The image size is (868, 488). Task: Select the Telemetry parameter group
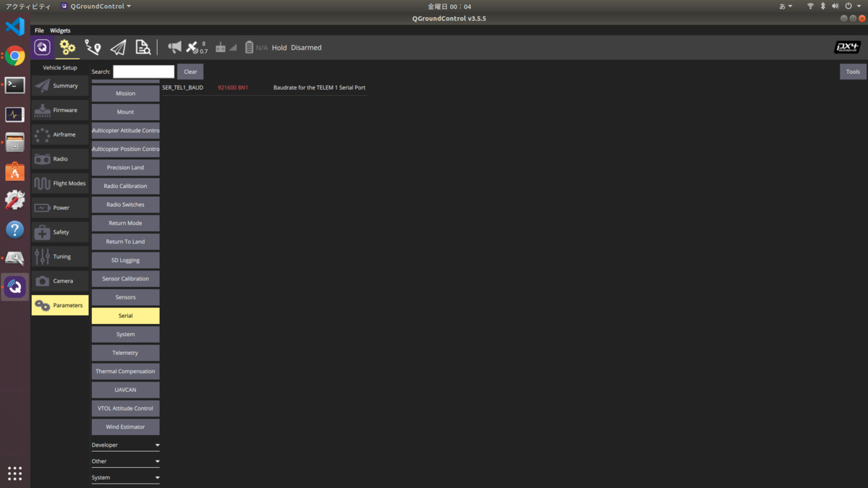coord(125,353)
